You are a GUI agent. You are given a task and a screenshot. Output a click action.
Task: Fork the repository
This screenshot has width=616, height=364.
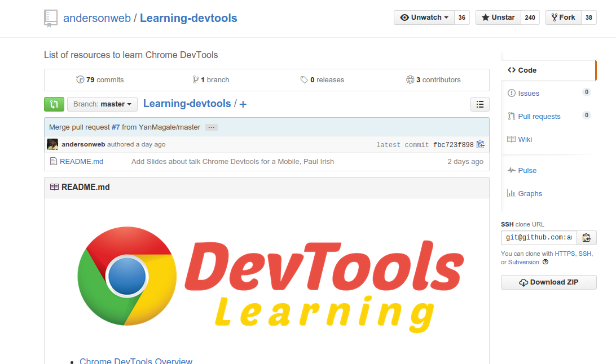(x=563, y=17)
